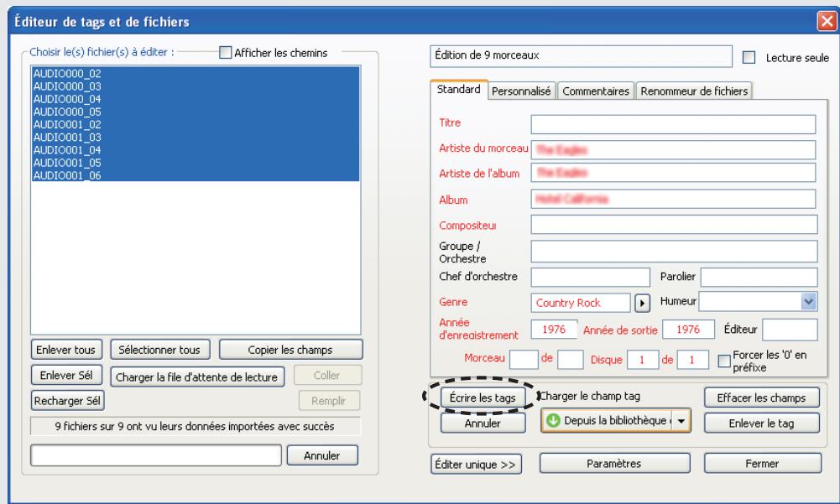The width and height of the screenshot is (840, 504).
Task: Click Éditer unique >> button
Action: (x=476, y=465)
